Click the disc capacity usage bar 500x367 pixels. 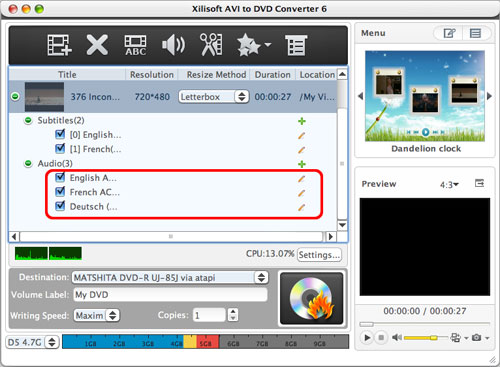pos(205,342)
